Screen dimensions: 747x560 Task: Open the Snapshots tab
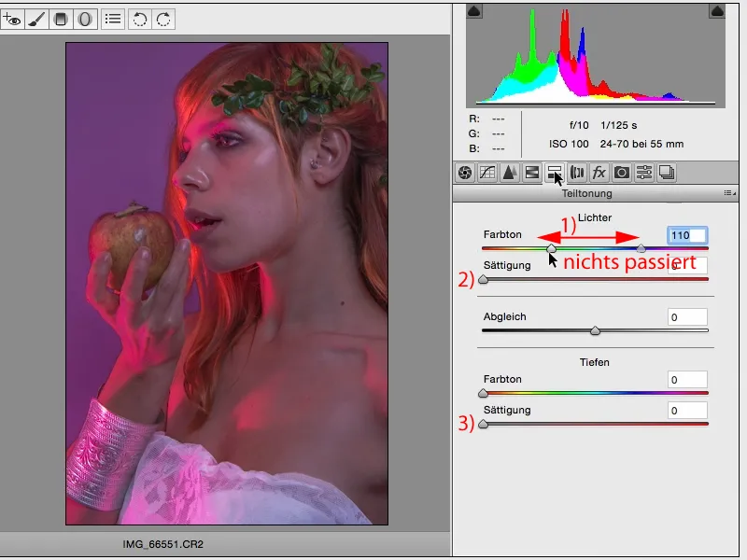tap(667, 173)
